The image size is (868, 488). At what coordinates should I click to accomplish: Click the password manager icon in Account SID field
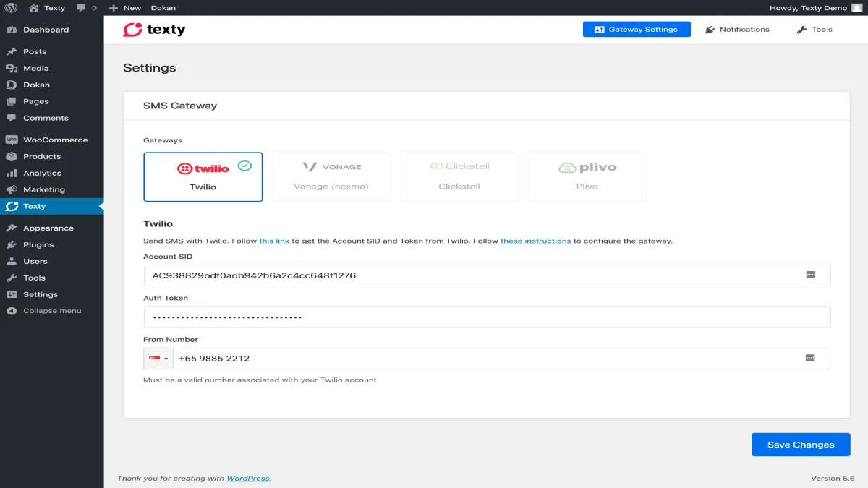point(811,275)
